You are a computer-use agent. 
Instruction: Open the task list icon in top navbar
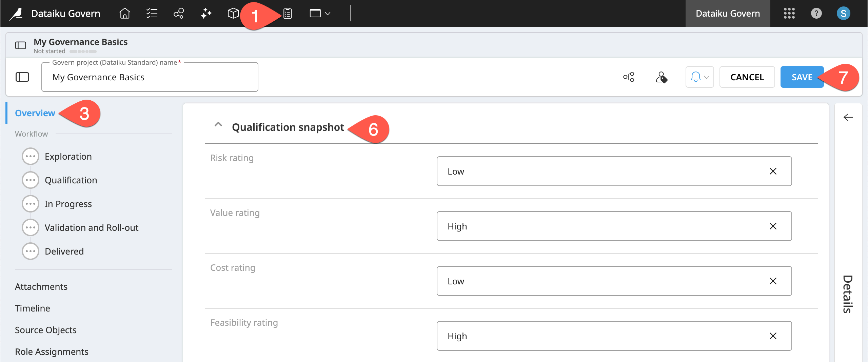click(x=152, y=14)
